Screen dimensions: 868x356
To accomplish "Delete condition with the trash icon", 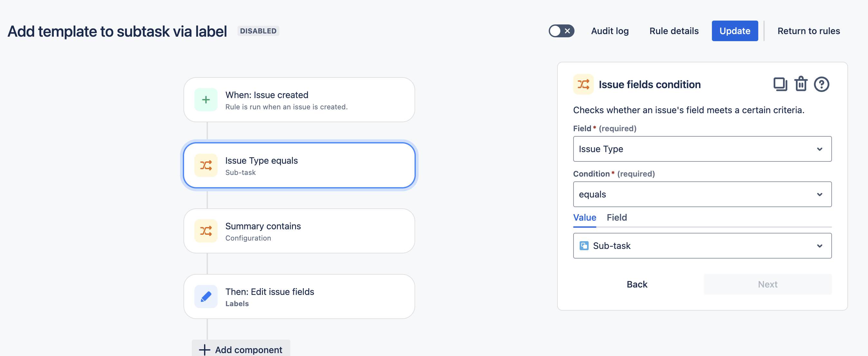I will 801,84.
